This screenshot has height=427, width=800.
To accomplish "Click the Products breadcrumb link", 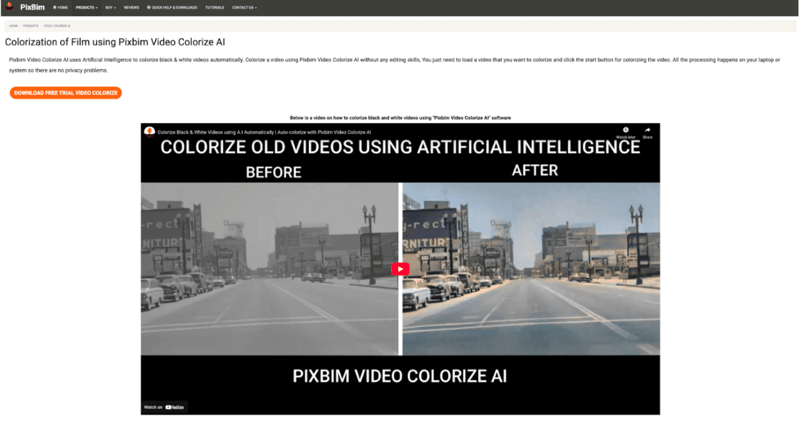I will tap(30, 25).
